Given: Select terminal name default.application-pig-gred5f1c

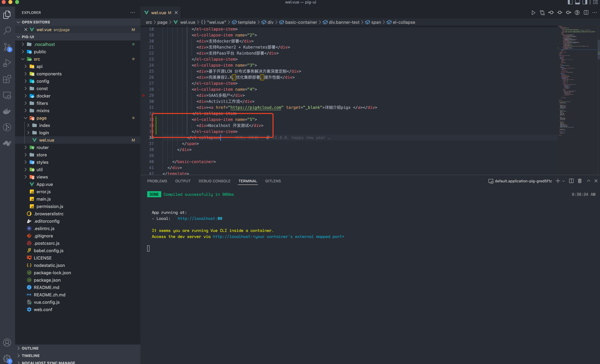Looking at the screenshot, I should (523, 181).
